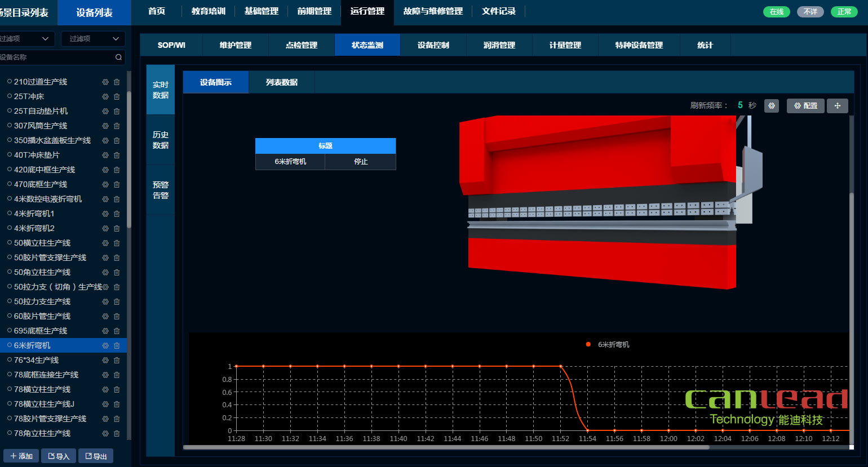Toggle the 在线 status filter pill
This screenshot has height=467, width=868.
click(776, 12)
